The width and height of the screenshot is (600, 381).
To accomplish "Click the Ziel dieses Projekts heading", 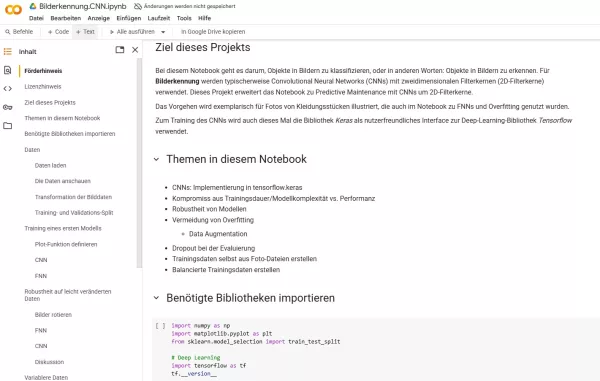I will 203,47.
